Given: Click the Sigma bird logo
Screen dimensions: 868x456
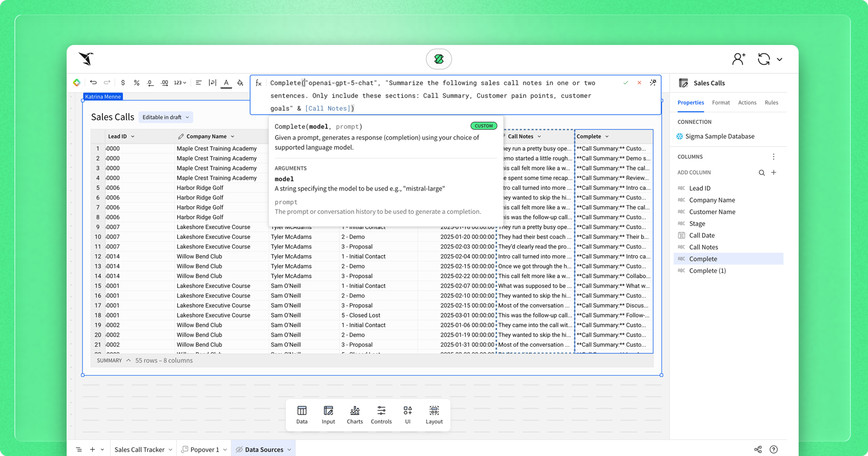Looking at the screenshot, I should coord(86,59).
